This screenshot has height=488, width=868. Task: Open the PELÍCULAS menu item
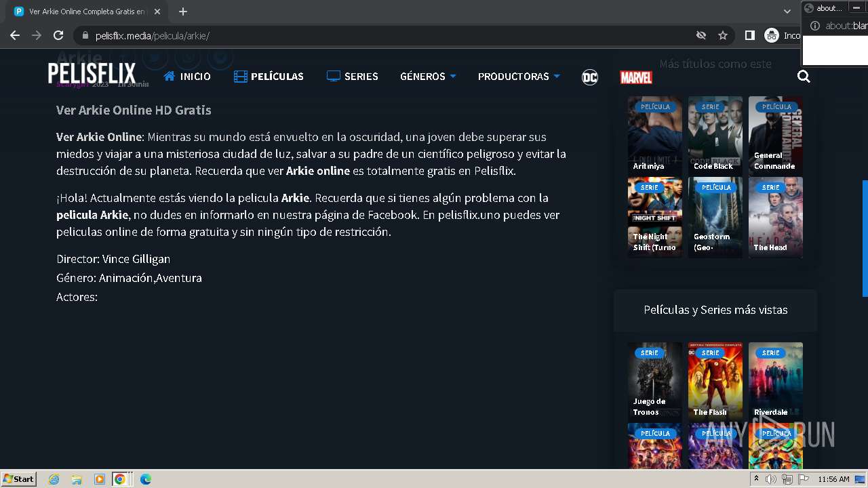click(x=269, y=77)
